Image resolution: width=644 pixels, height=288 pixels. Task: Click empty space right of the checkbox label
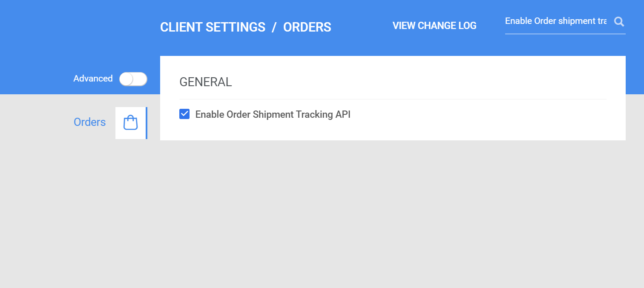(469, 114)
